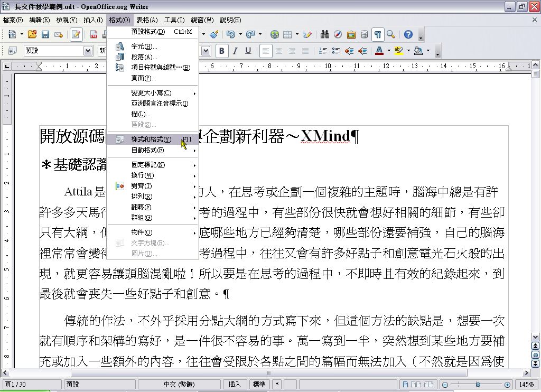Increase indent icon

pos(362,51)
